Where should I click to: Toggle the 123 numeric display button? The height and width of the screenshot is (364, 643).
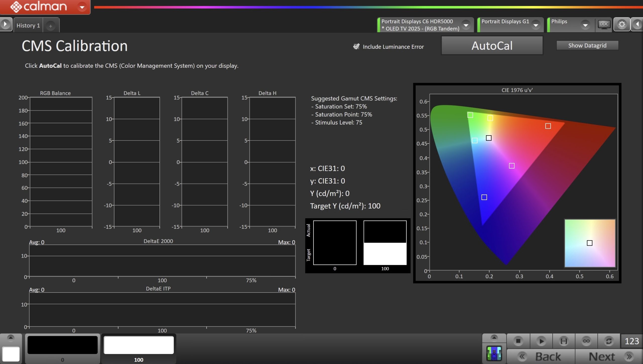tap(632, 341)
